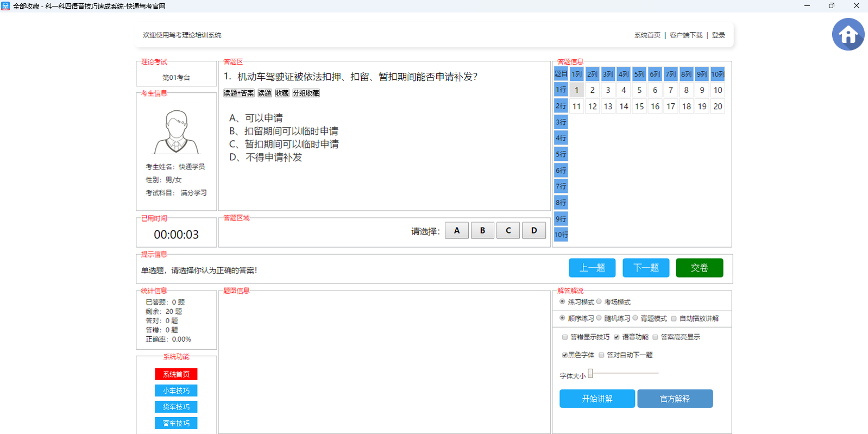Select 随机练习 radio option

tap(599, 318)
